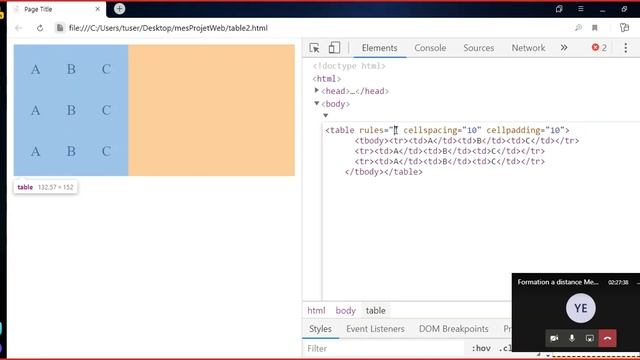Click the YE avatar in call window
Screen dimensions: 640x360
580,308
